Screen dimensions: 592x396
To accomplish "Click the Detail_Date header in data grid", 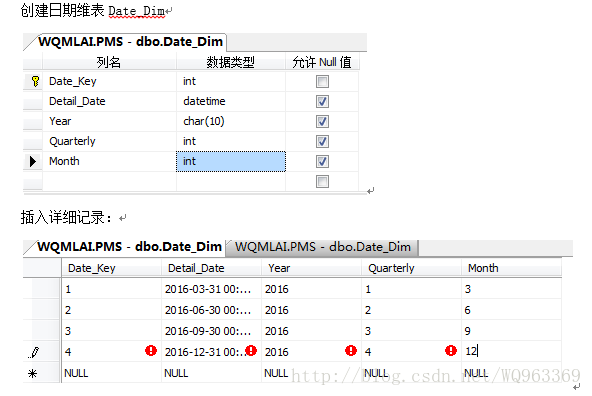I will [x=211, y=268].
